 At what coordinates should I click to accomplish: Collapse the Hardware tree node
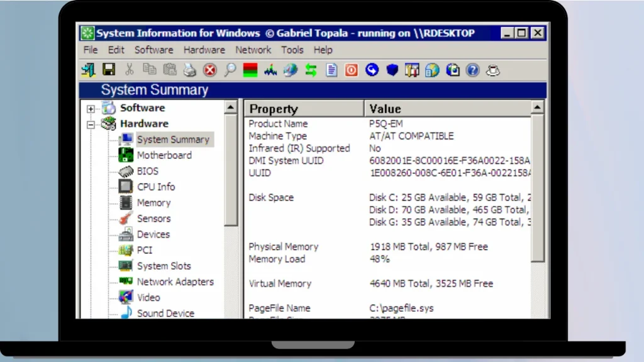pyautogui.click(x=91, y=124)
